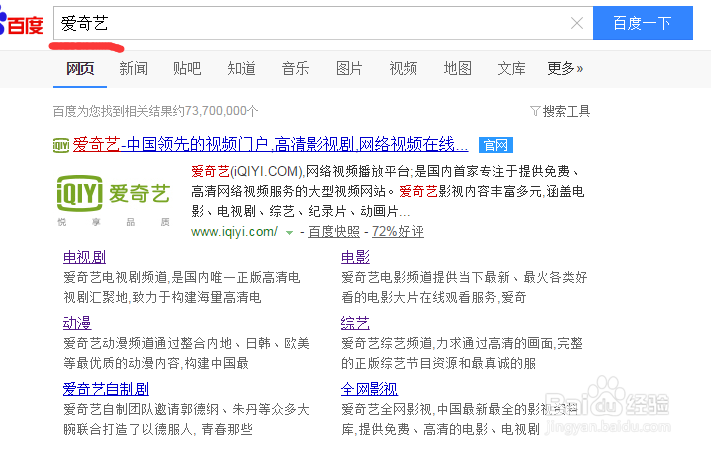Click text 爱奇艺电视剧频道,是国内唯一正版高清电
The image size is (711, 452).
tap(181, 277)
